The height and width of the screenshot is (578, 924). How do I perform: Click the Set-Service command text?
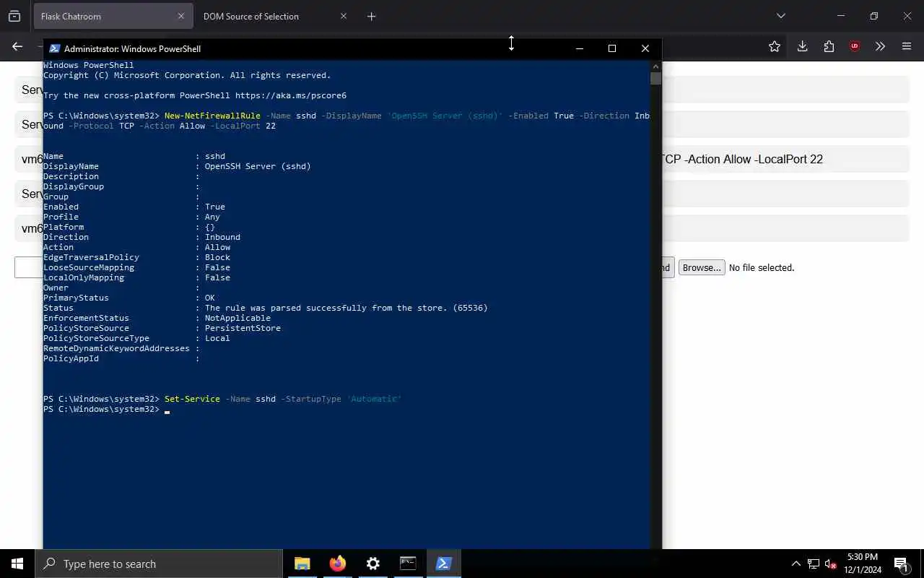pos(192,399)
